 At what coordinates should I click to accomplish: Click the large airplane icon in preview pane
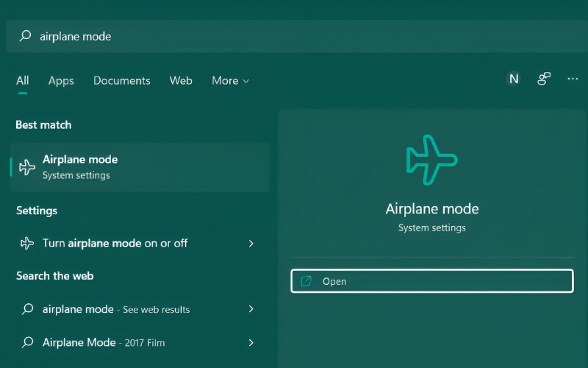pos(431,159)
